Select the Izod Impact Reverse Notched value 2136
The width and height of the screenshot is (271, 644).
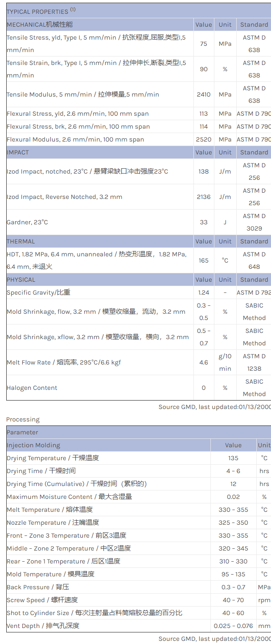coord(204,197)
